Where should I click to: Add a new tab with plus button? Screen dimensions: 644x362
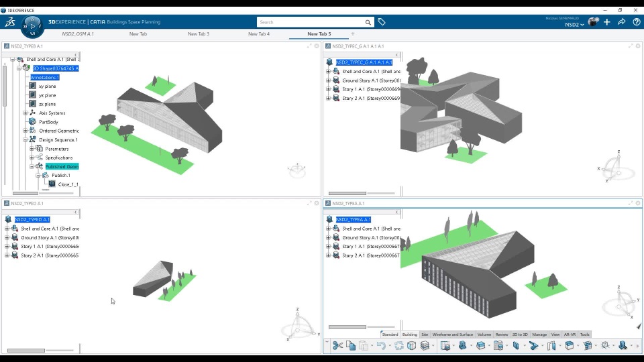(353, 34)
